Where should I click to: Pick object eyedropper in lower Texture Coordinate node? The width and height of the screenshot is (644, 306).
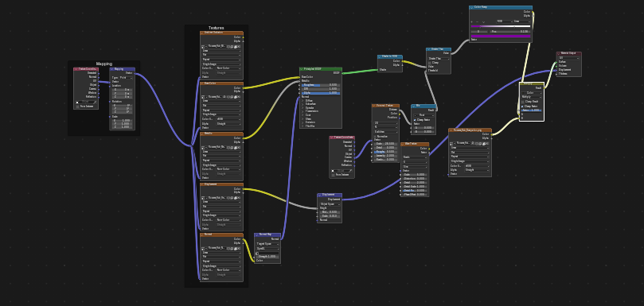[x=351, y=170]
